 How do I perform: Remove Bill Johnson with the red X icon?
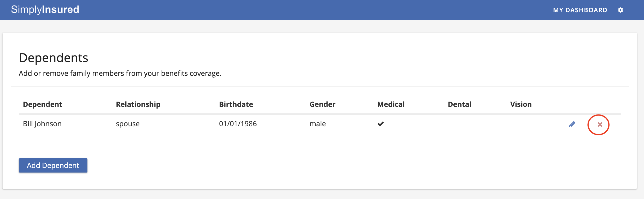(x=600, y=124)
